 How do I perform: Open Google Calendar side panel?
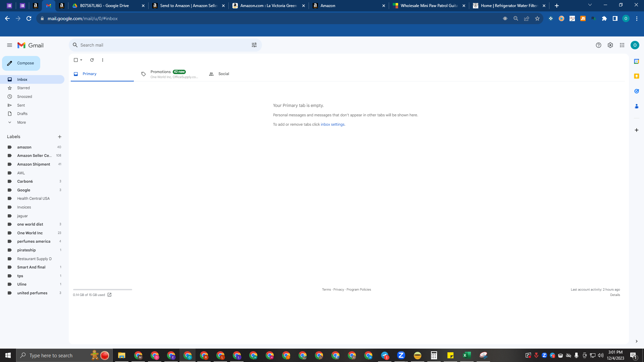pyautogui.click(x=636, y=62)
